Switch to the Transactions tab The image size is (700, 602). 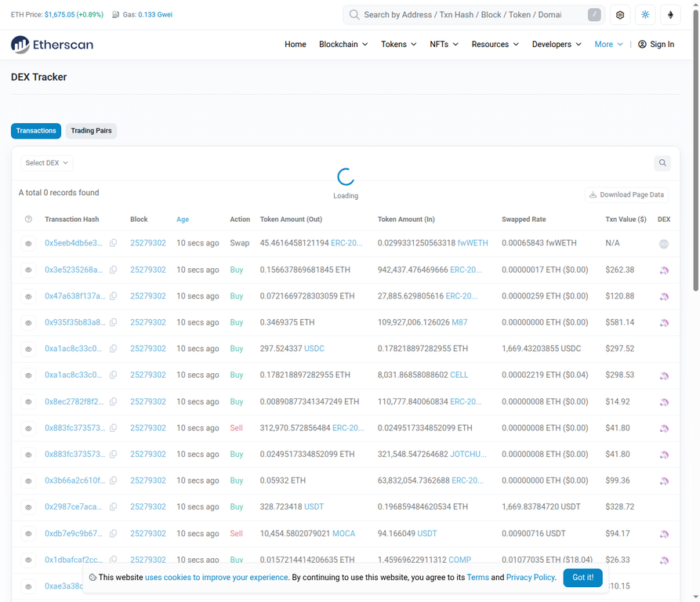coord(36,131)
